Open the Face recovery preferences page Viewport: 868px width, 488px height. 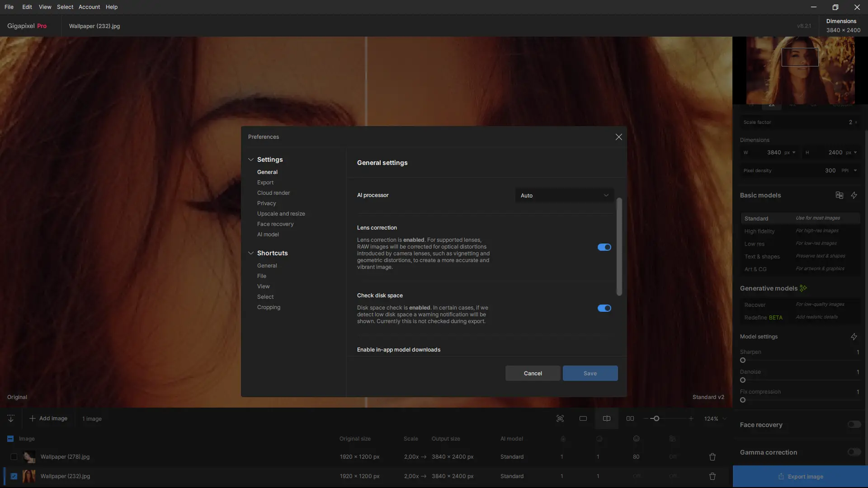[275, 224]
